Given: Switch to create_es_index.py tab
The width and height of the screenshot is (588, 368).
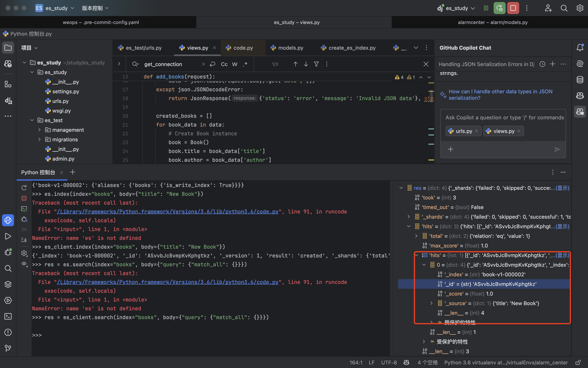Looking at the screenshot, I should pyautogui.click(x=352, y=48).
